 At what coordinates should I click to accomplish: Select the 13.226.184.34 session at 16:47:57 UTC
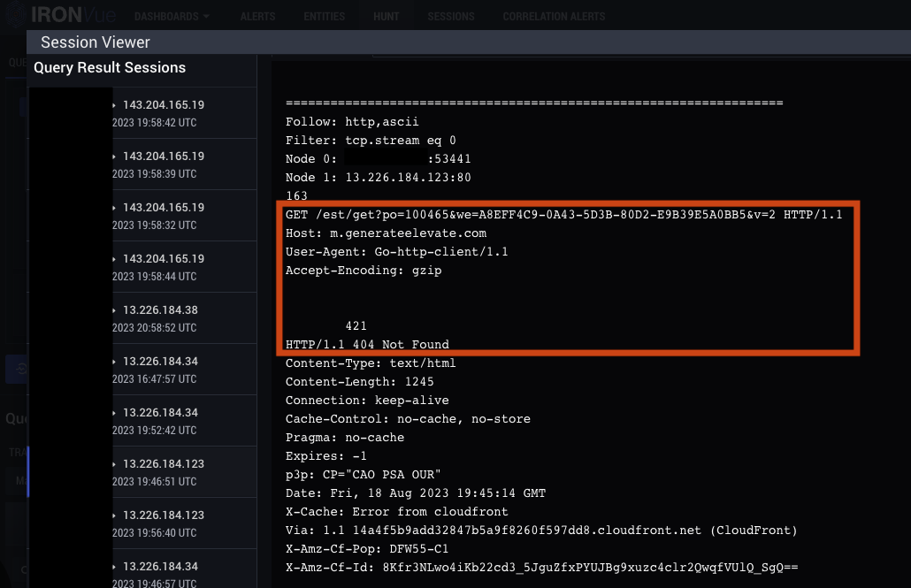coord(160,362)
